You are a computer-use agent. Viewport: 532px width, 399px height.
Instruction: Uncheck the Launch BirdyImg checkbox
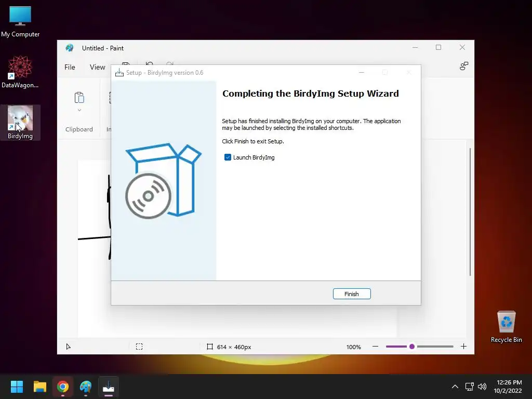click(228, 157)
